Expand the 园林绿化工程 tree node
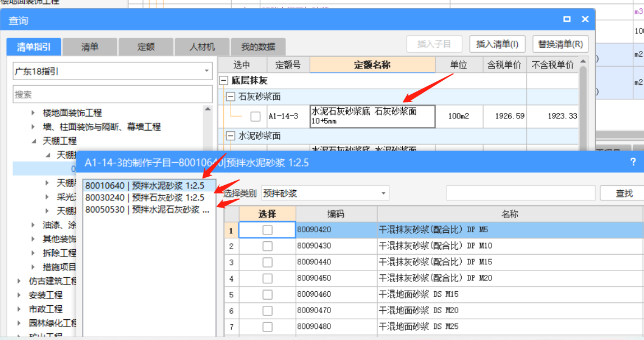 [x=19, y=323]
